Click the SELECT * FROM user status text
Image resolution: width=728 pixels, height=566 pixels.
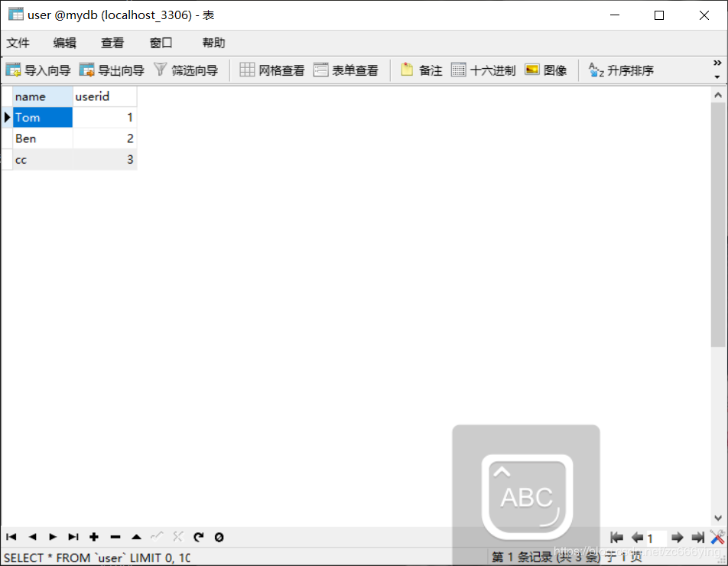[x=97, y=558]
